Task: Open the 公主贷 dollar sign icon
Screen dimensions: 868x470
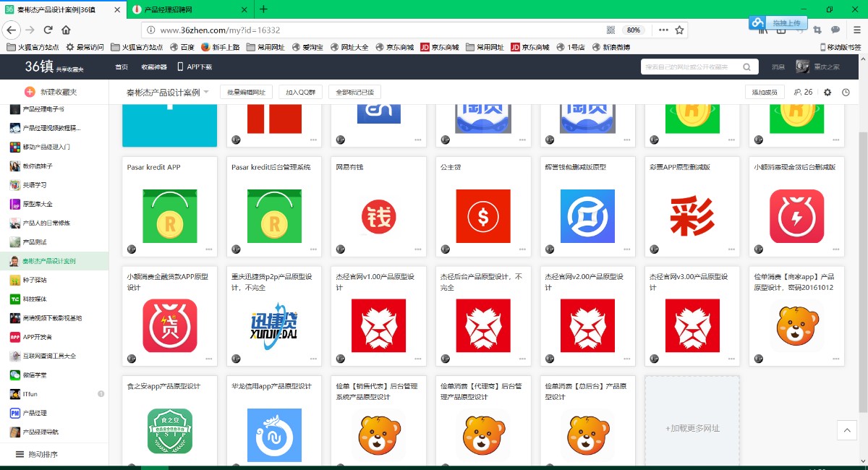Action: 483,215
